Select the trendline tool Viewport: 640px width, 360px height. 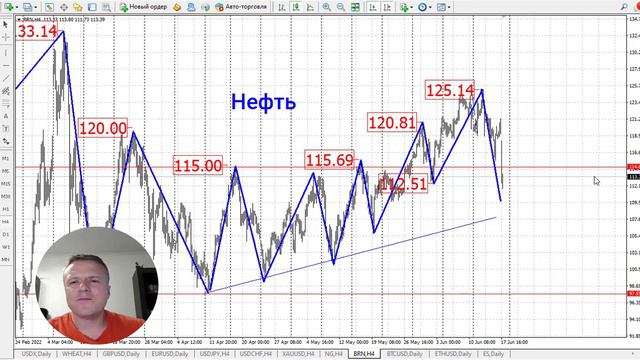click(x=6, y=78)
